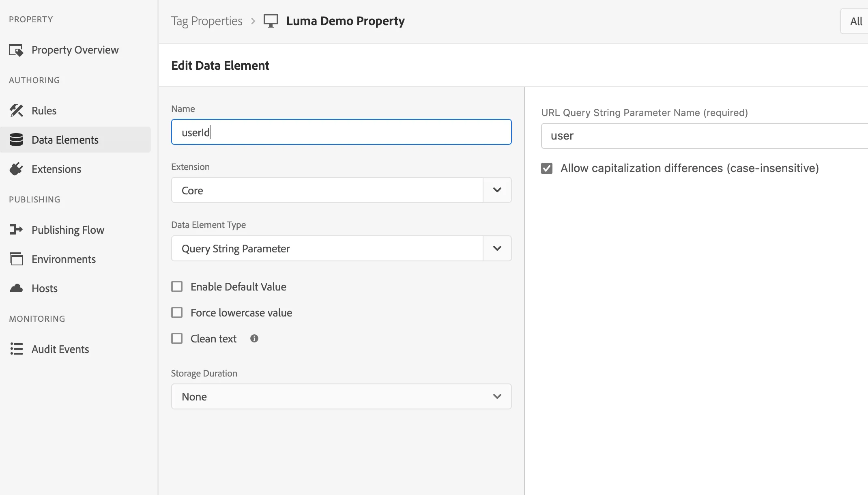Open Rules via hammer icon

coord(16,110)
